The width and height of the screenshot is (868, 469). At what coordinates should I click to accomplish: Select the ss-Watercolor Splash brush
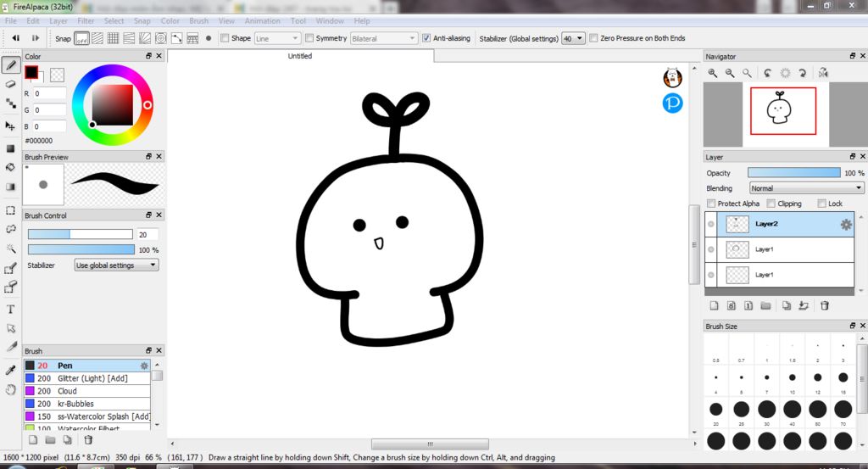point(87,416)
